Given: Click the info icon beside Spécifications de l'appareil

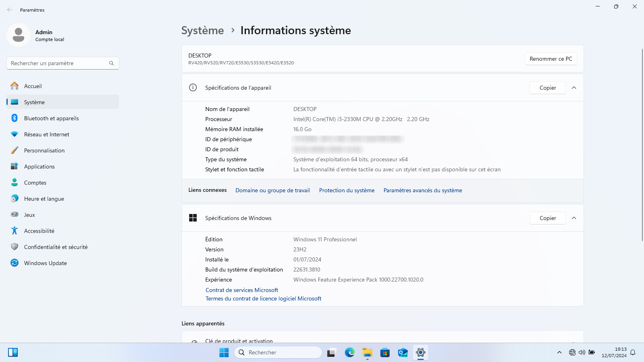Looking at the screenshot, I should [193, 88].
